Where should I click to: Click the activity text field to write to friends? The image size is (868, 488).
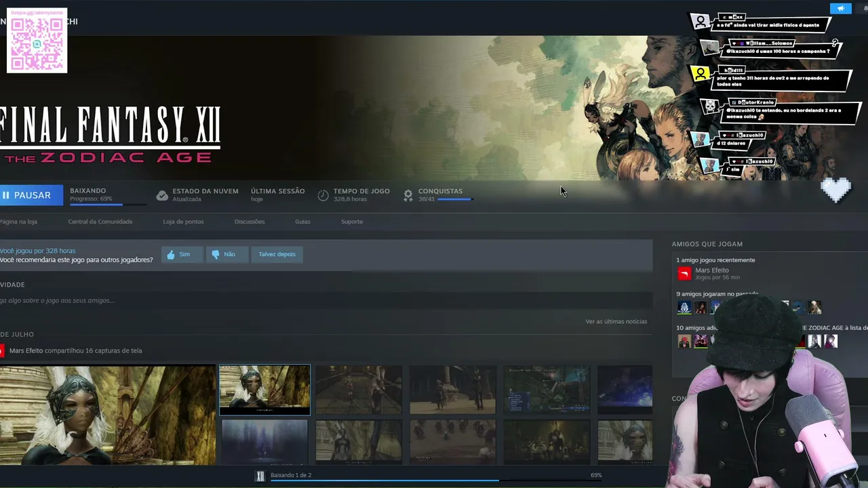pyautogui.click(x=326, y=300)
